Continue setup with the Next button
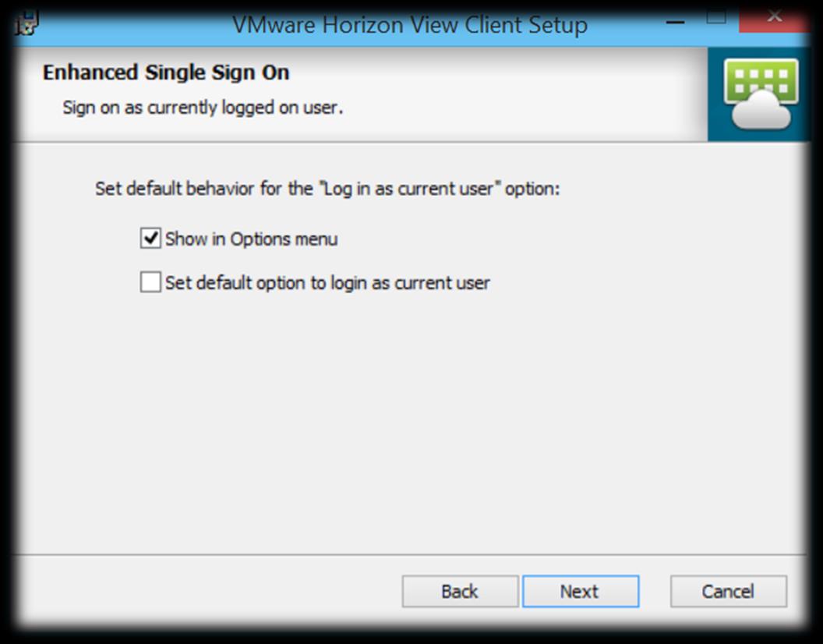Viewport: 823px width, 644px height. (581, 592)
